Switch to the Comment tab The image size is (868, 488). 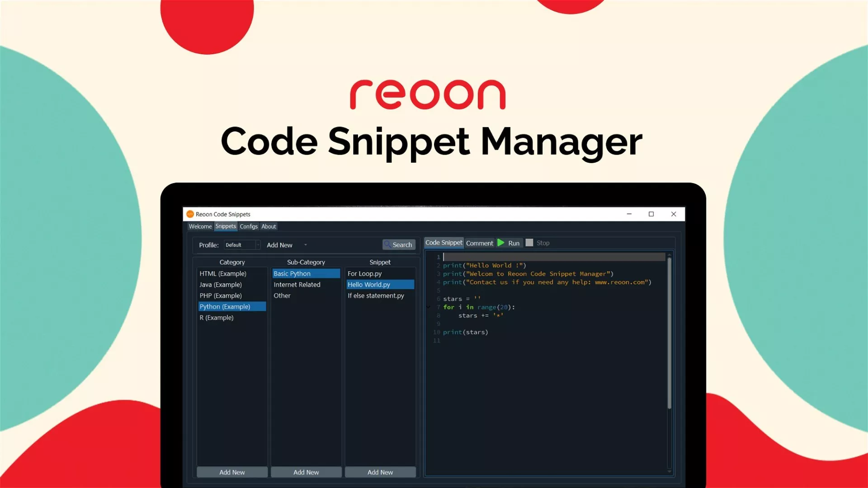point(479,243)
